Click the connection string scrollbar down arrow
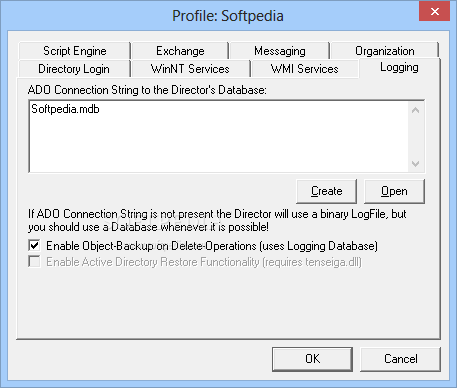Viewport: 457px width, 388px height. coord(415,163)
